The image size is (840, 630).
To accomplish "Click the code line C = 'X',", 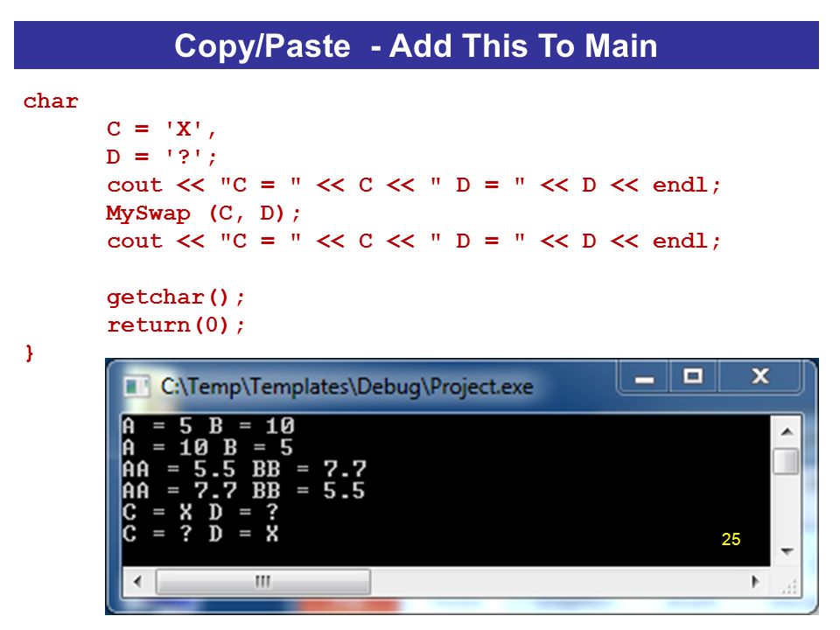I will (x=161, y=129).
